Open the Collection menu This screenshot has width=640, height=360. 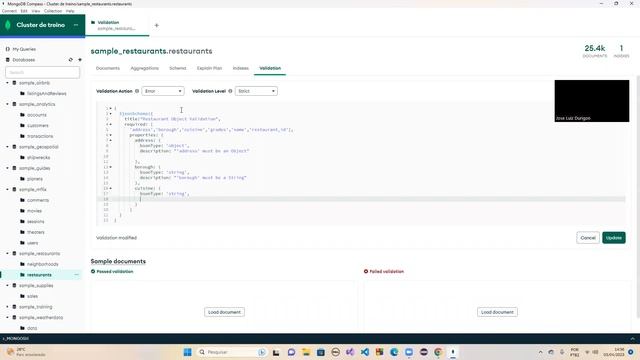pyautogui.click(x=53, y=11)
